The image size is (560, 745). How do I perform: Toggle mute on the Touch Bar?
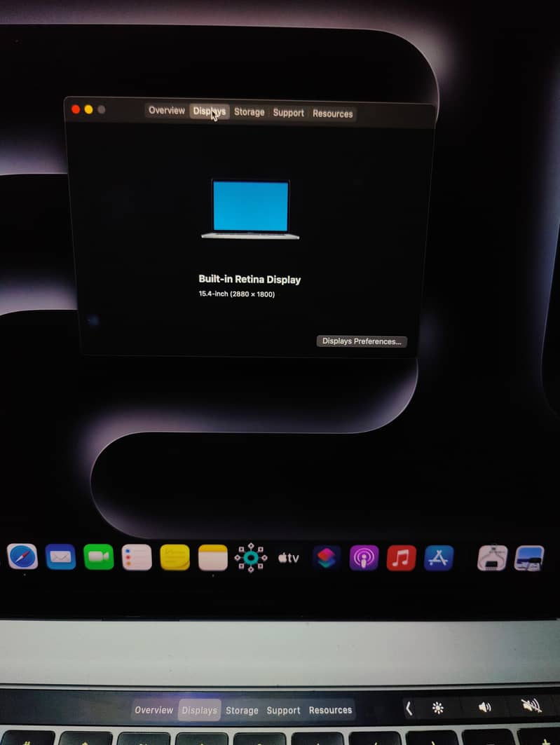click(532, 706)
